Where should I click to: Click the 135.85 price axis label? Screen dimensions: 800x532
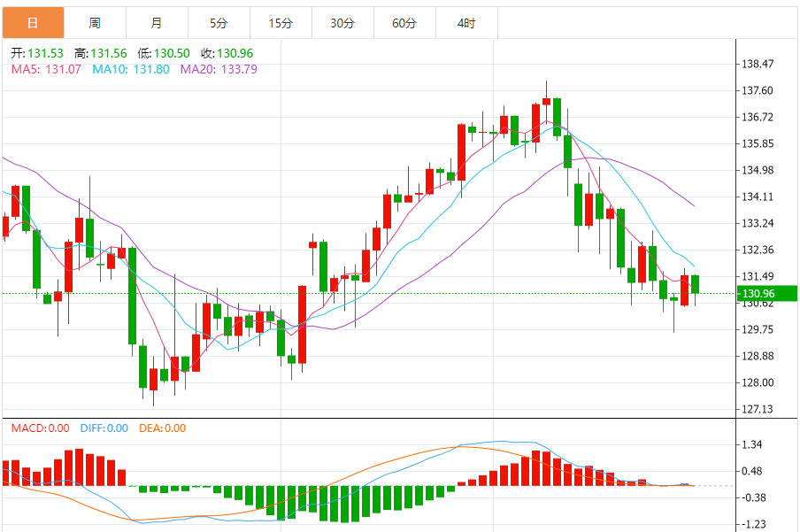(x=758, y=143)
